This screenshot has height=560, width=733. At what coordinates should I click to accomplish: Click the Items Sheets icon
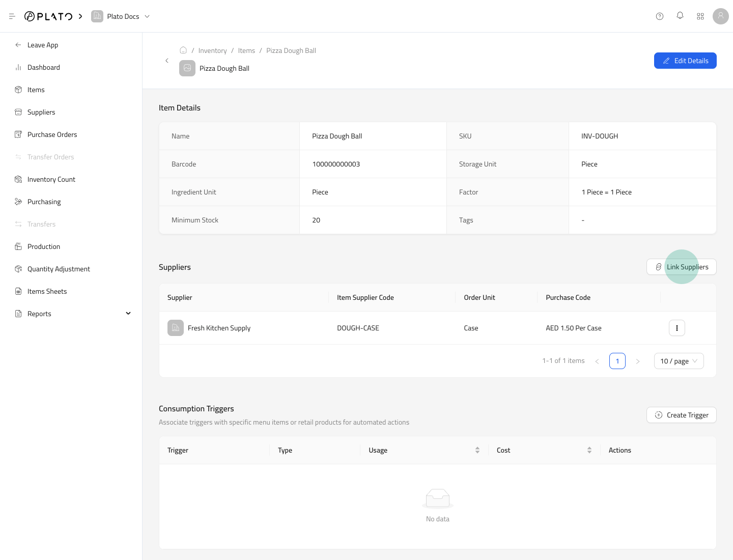18,291
